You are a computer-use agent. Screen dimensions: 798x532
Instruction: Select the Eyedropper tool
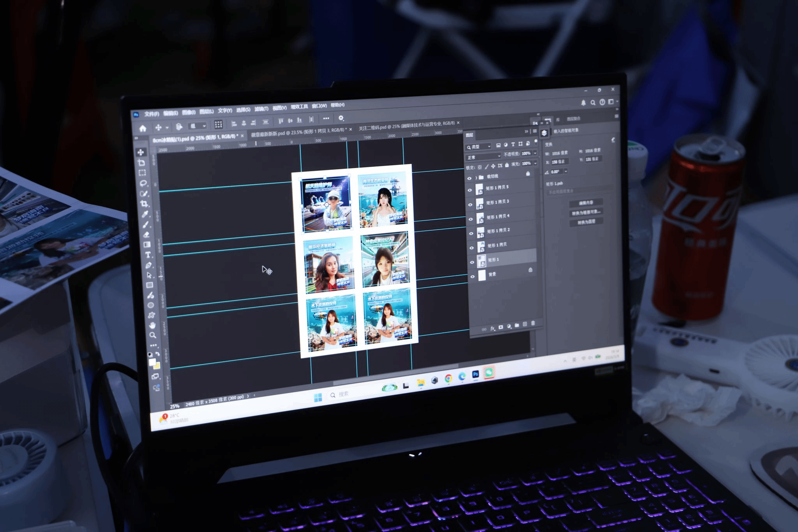pos(145,214)
